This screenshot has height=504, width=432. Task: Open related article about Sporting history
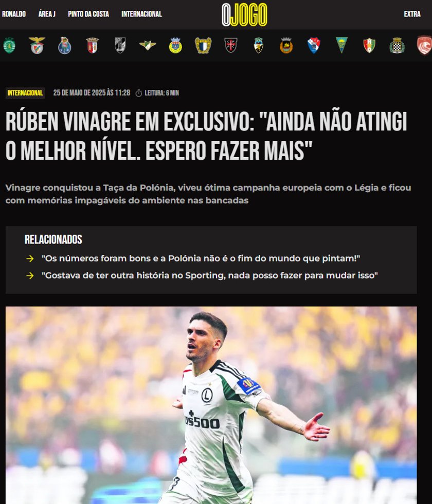(209, 275)
